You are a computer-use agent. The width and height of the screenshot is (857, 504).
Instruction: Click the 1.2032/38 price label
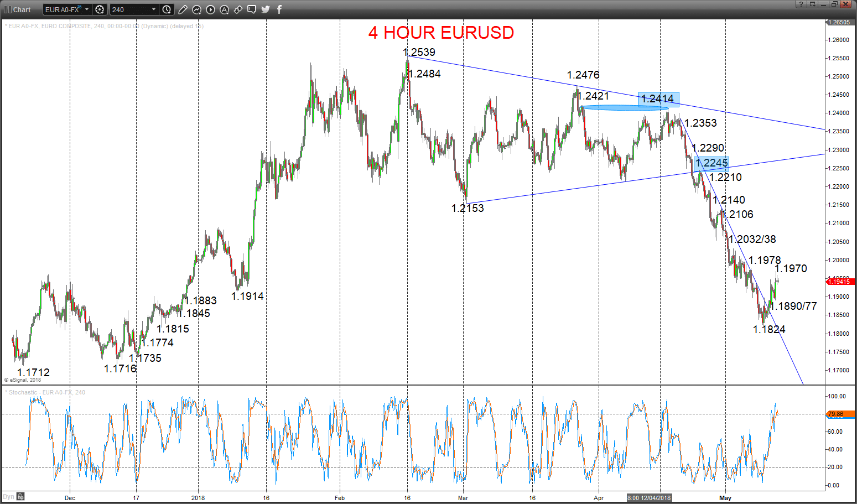752,239
